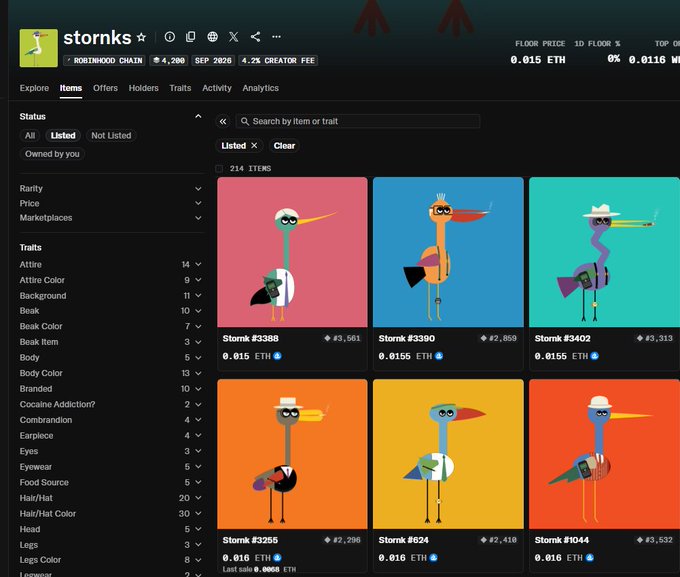Open the more options ellipsis menu

276,37
